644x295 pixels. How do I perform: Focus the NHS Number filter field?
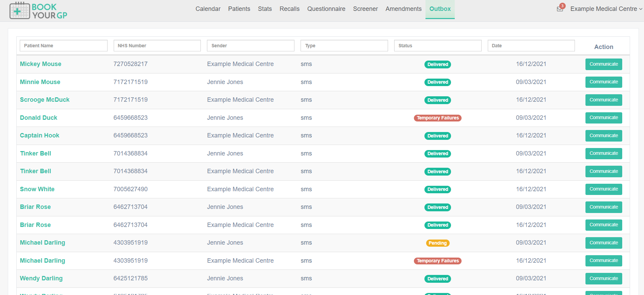pyautogui.click(x=157, y=46)
